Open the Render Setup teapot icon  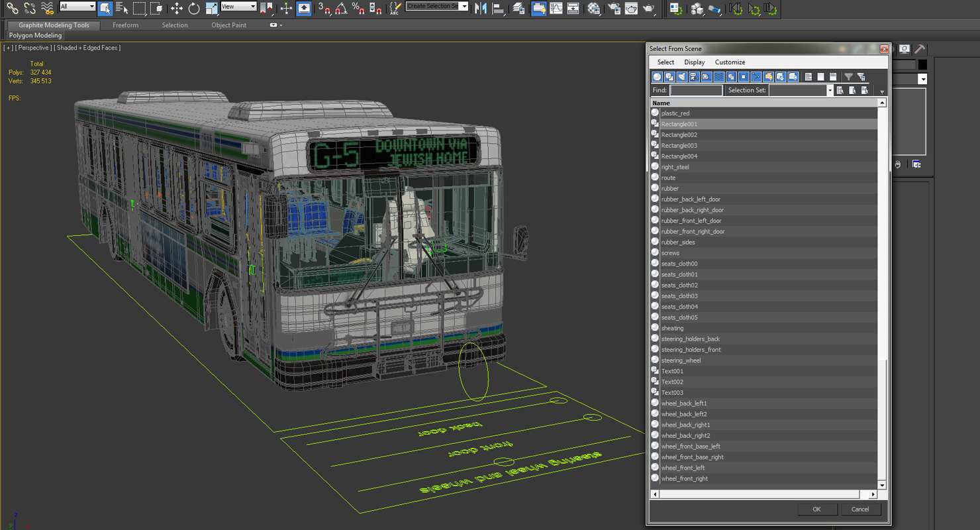tap(614, 8)
